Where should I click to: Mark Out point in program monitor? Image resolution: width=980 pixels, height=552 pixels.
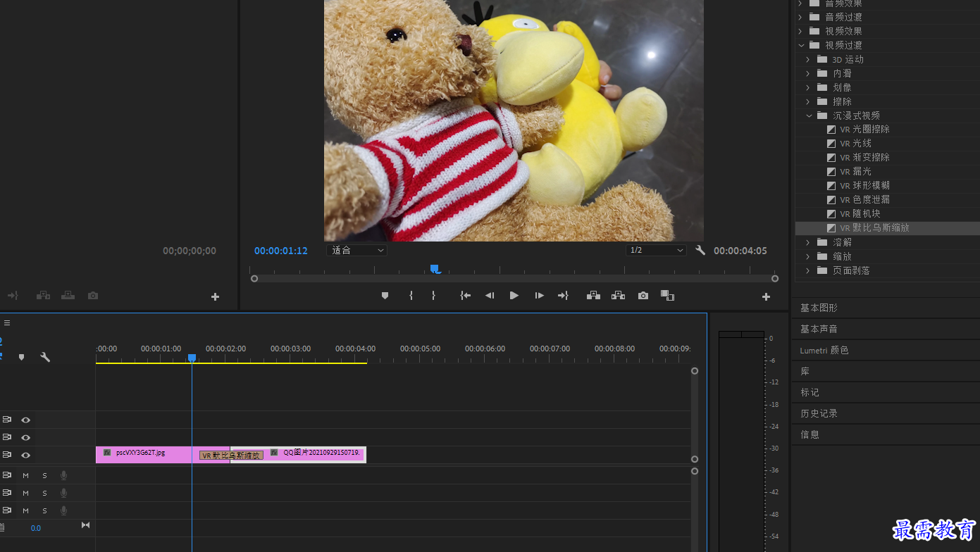[433, 296]
